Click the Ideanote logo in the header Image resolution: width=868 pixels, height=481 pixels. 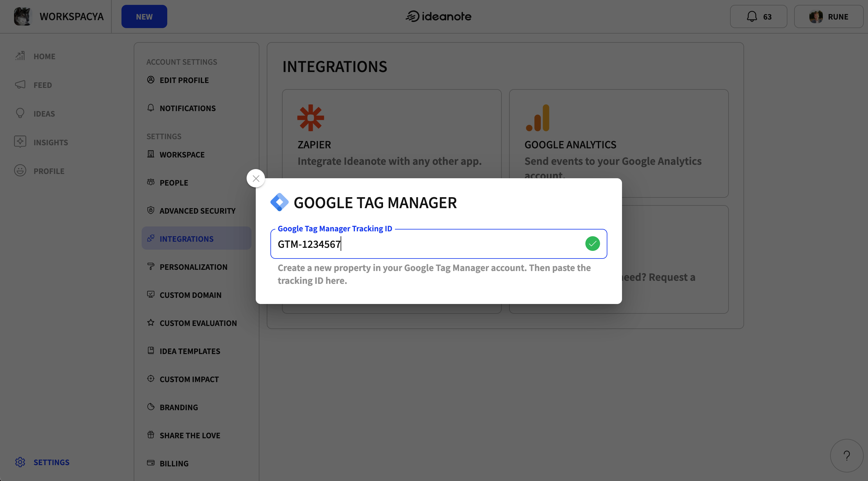pyautogui.click(x=438, y=16)
